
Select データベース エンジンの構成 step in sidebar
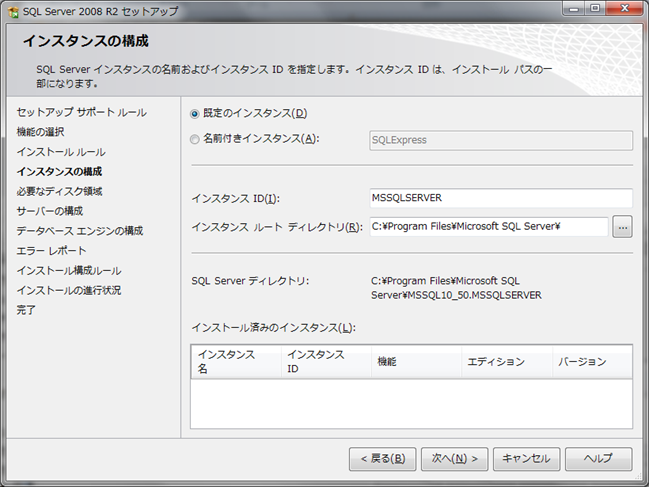(80, 231)
